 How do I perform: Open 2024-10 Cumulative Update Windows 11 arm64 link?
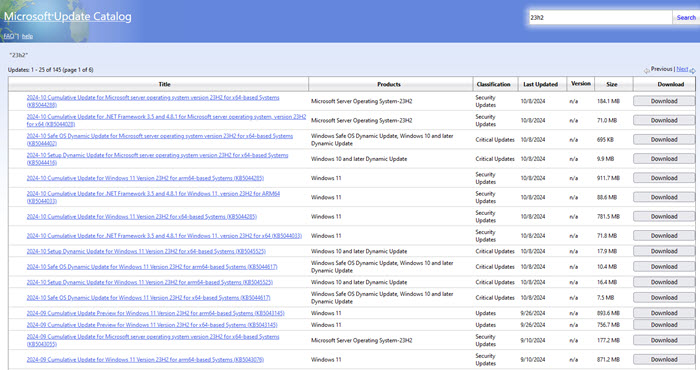tap(145, 178)
